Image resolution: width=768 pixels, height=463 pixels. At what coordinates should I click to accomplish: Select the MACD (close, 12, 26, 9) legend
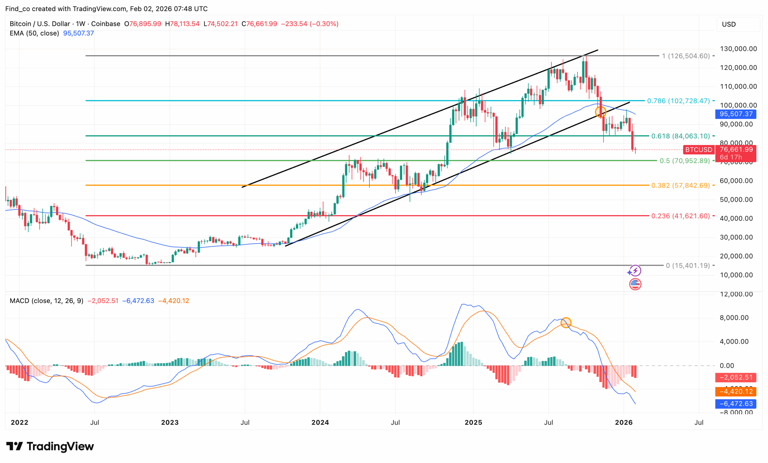pos(47,300)
